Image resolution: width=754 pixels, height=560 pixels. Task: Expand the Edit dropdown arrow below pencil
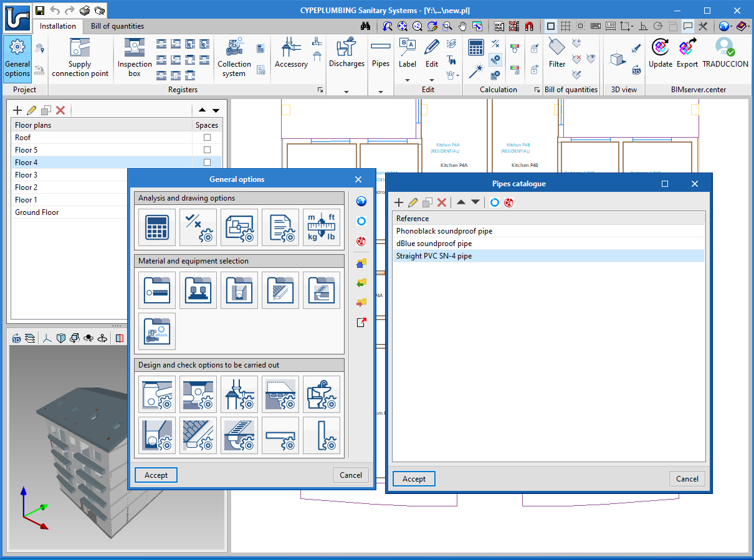point(432,79)
